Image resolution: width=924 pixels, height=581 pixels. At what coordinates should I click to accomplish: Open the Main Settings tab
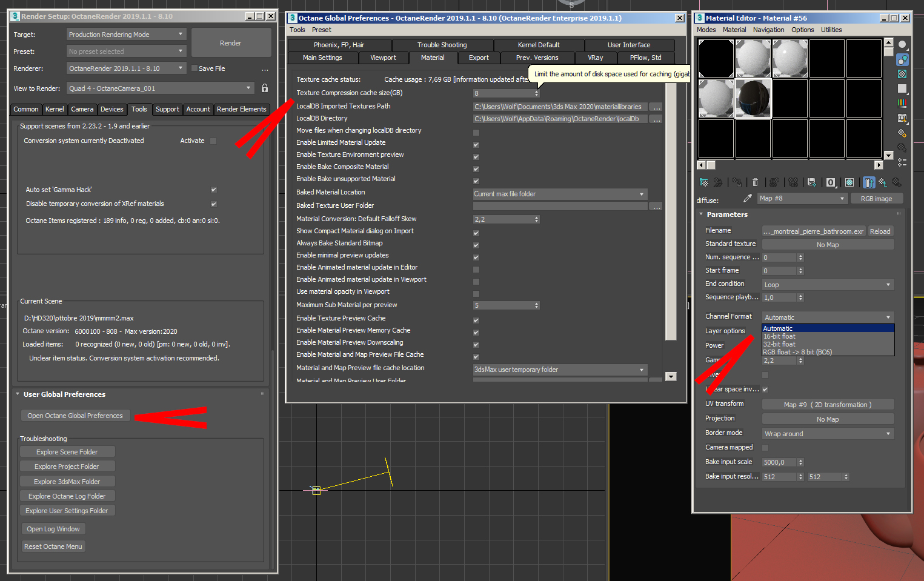click(322, 58)
